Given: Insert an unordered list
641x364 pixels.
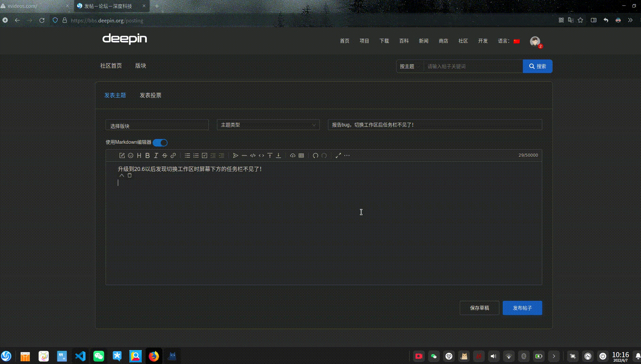Looking at the screenshot, I should pyautogui.click(x=187, y=155).
